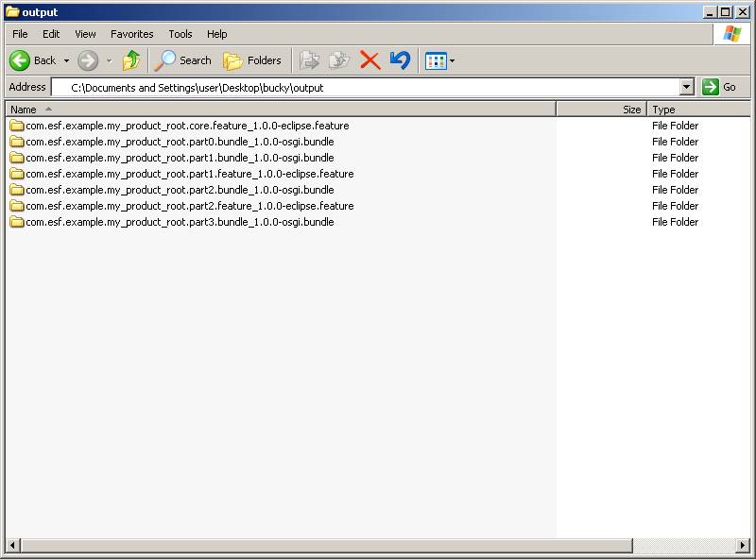Select folder icon of part3.bundle_1.0.0-osgi.bundle

click(17, 222)
